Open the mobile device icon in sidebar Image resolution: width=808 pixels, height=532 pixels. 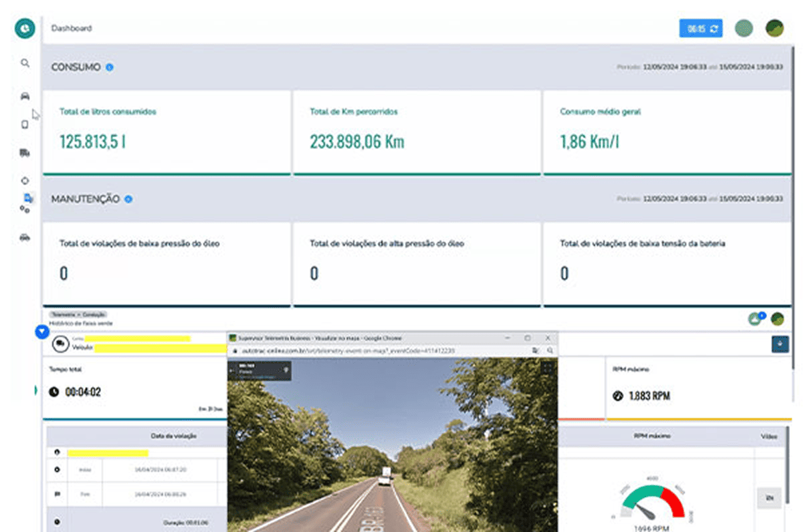click(x=25, y=124)
